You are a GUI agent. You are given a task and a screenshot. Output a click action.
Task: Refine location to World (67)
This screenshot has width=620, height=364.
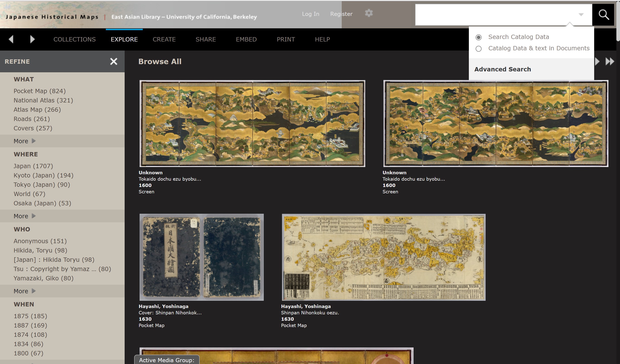[x=29, y=194]
